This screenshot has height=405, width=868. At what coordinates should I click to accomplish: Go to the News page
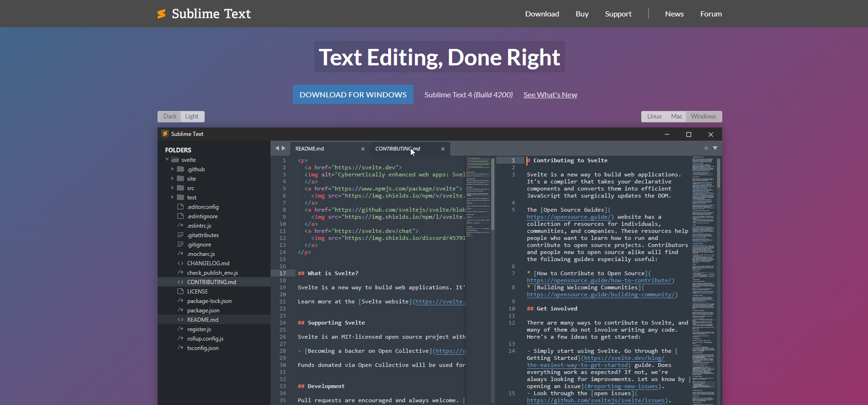click(x=674, y=14)
